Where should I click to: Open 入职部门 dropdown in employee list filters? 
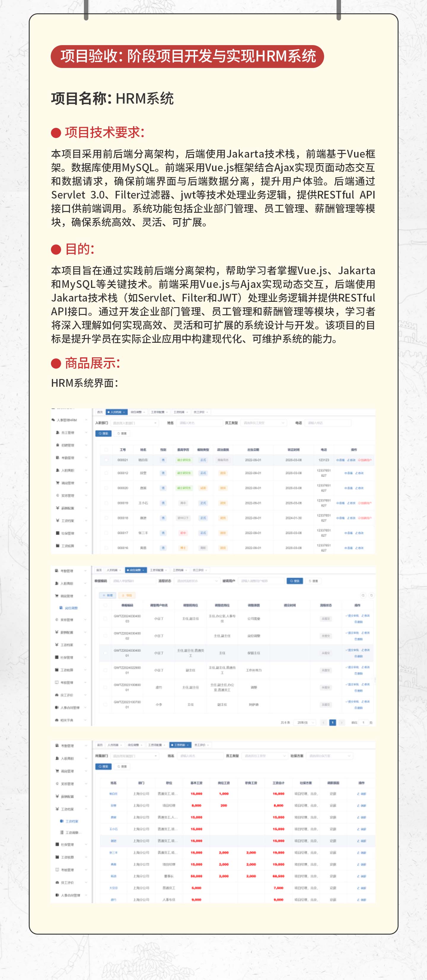click(134, 423)
